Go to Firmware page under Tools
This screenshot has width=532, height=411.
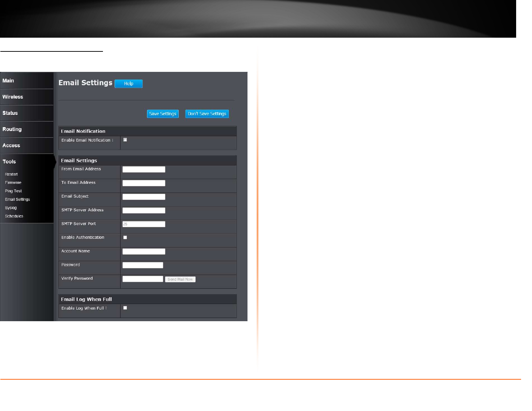click(13, 182)
